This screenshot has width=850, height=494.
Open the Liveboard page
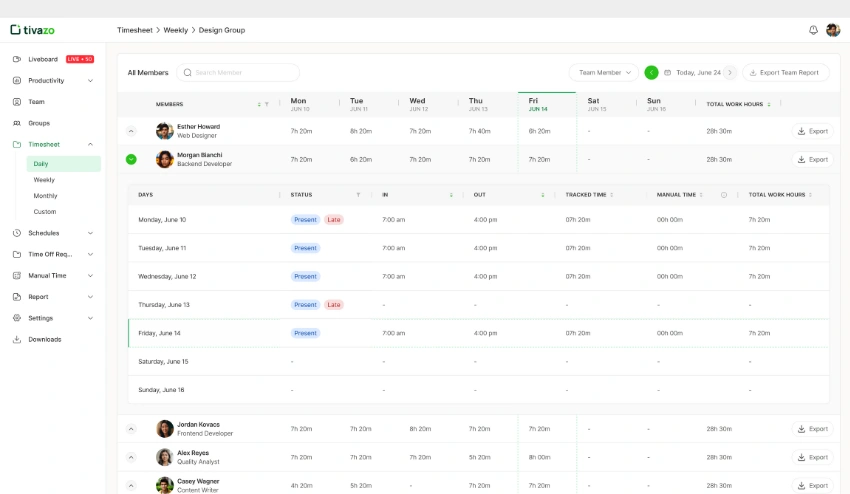tap(43, 59)
